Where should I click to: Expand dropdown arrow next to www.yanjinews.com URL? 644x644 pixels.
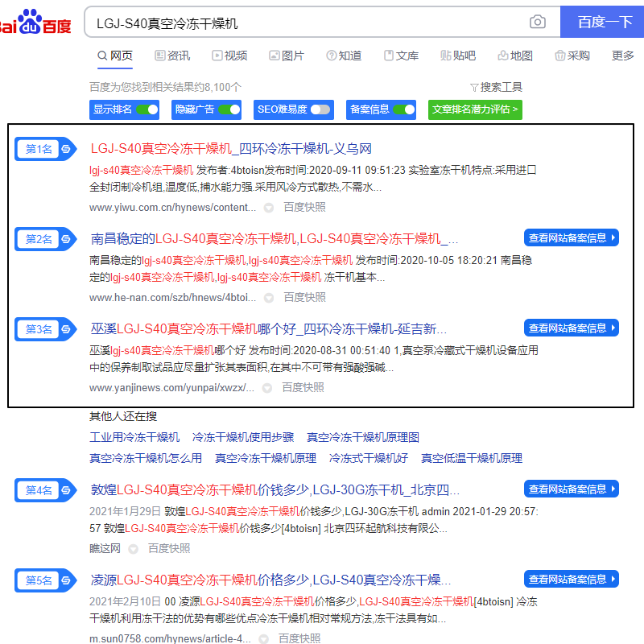(267, 388)
